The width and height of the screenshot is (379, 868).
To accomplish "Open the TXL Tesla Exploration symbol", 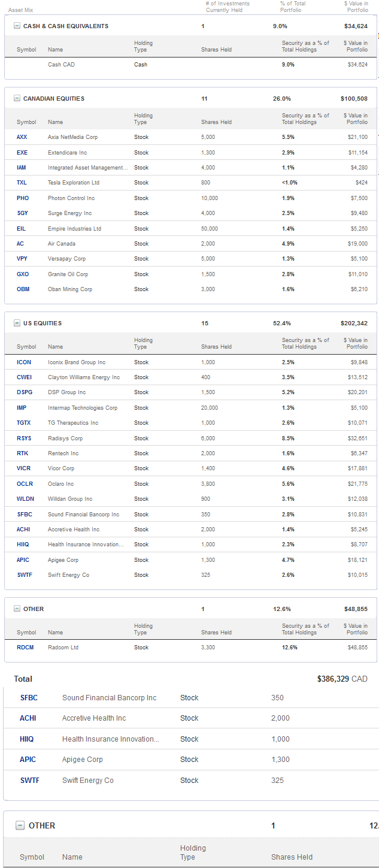I will (22, 183).
